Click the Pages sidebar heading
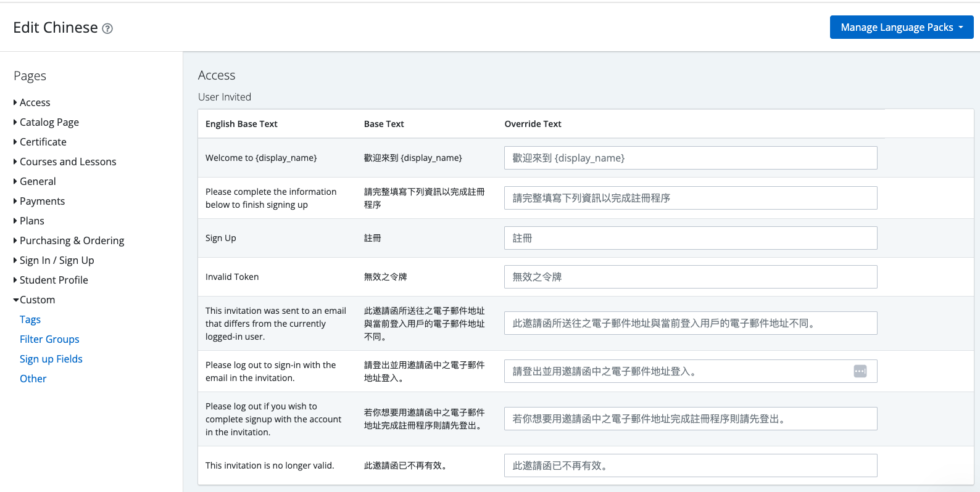This screenshot has height=492, width=980. pos(30,76)
